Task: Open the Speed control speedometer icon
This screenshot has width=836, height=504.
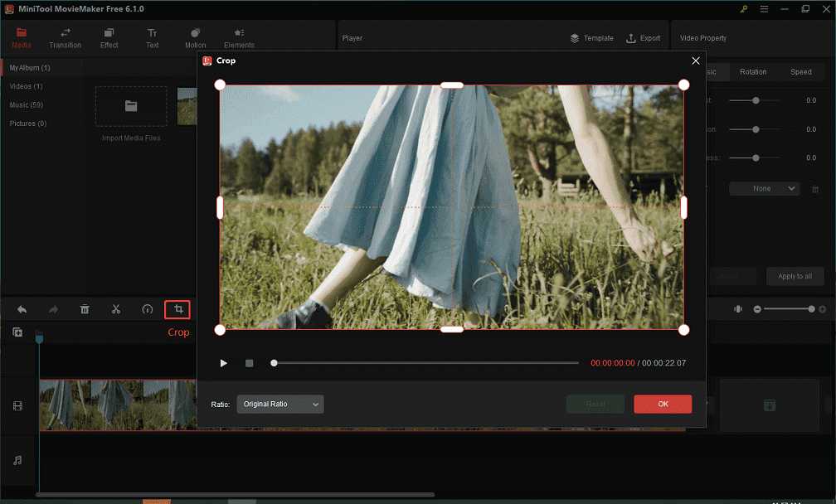Action: click(147, 309)
